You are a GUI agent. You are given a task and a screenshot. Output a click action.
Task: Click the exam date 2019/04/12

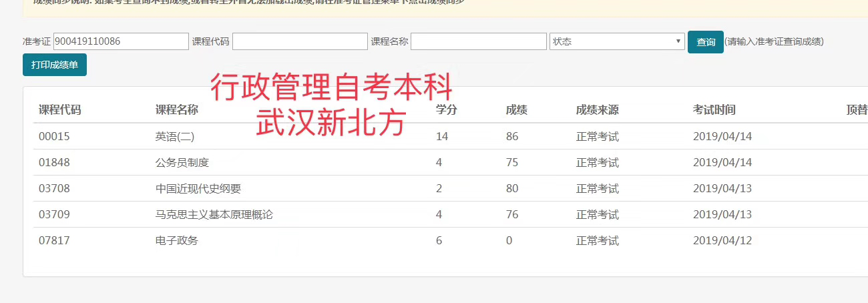point(722,240)
